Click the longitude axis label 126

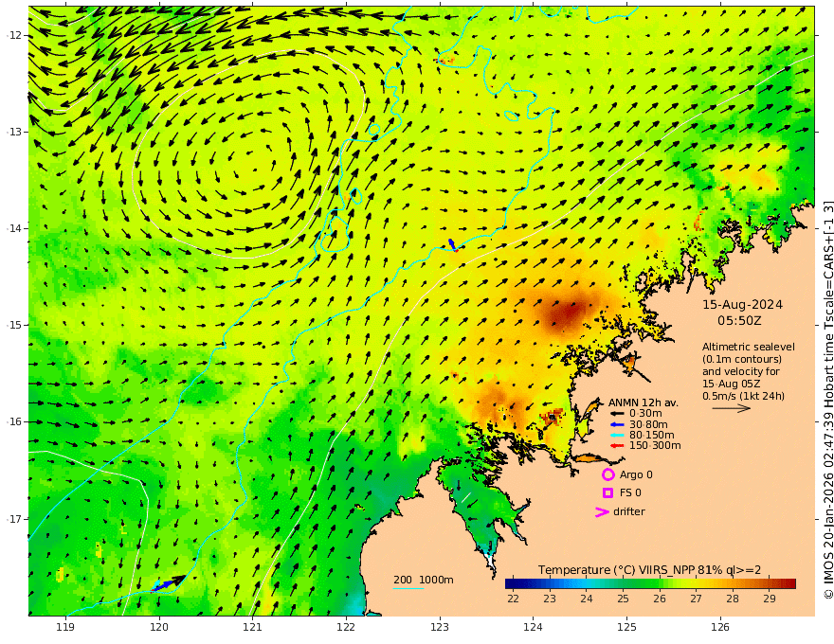click(720, 627)
